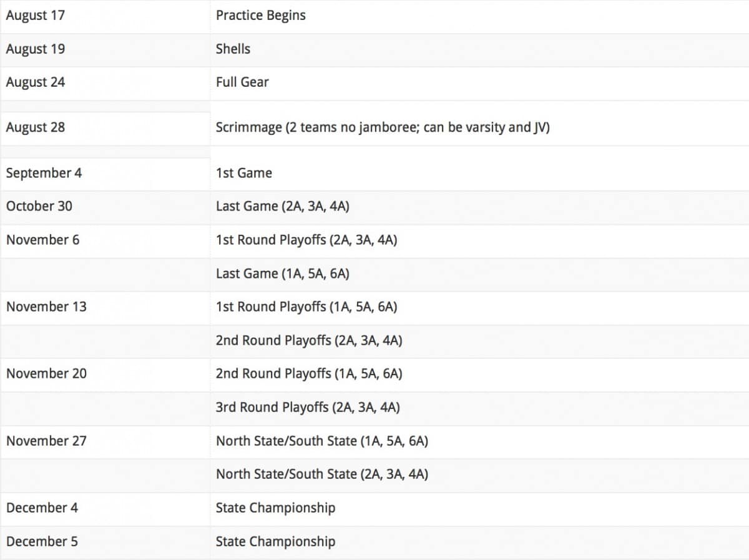Click North State/South State (1A, 5A, 6A)
This screenshot has height=560, width=749.
click(322, 441)
